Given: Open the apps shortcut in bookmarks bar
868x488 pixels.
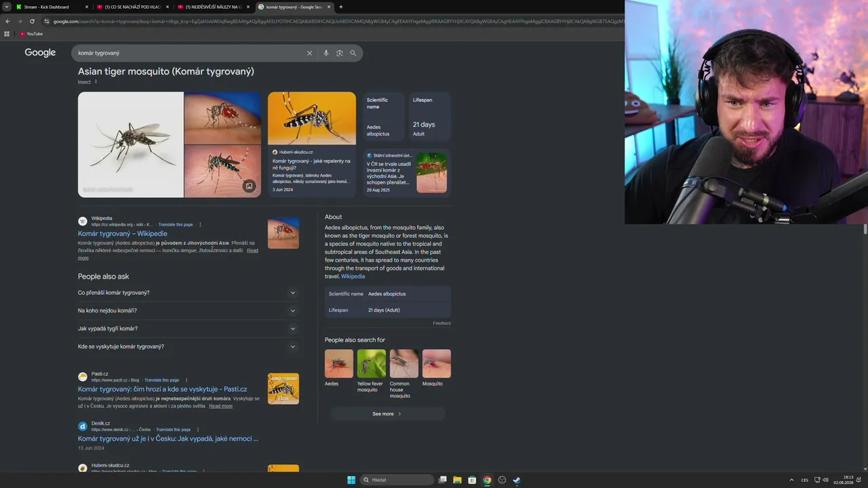Looking at the screenshot, I should pyautogui.click(x=7, y=34).
